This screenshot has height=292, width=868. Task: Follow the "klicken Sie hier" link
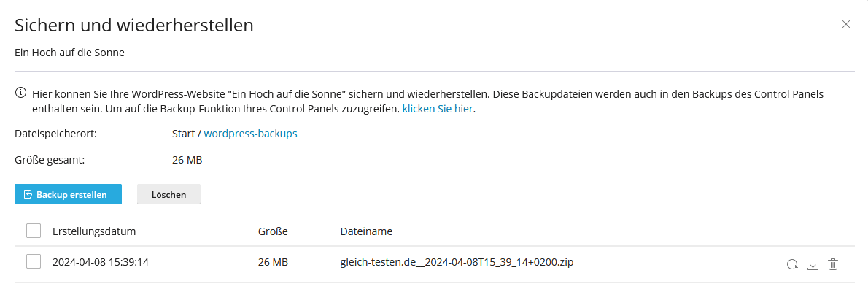438,109
